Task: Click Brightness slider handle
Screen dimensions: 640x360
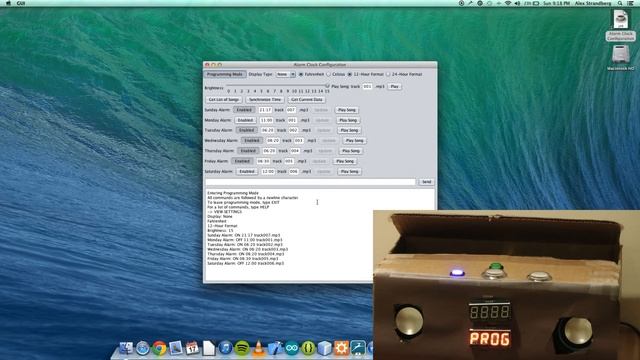Action: click(327, 86)
